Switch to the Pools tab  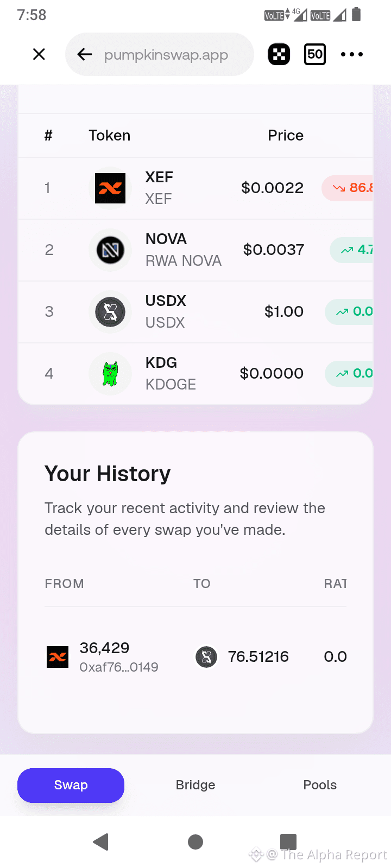pyautogui.click(x=320, y=785)
